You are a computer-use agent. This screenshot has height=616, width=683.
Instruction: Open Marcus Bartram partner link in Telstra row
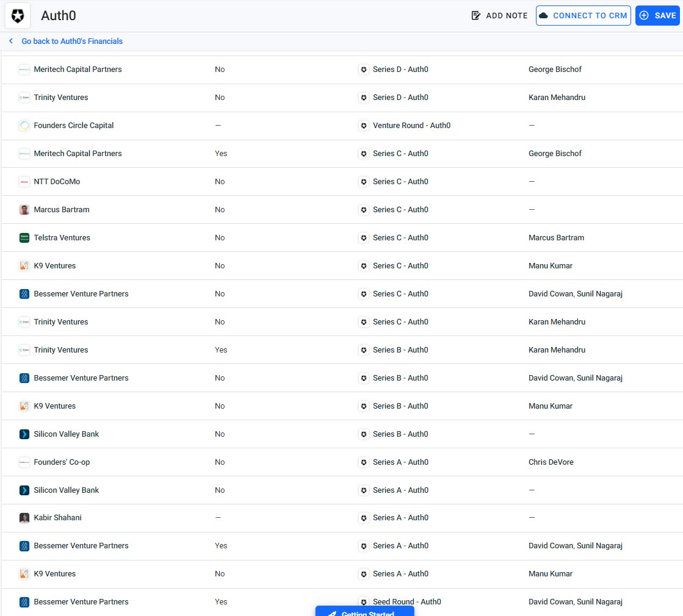pos(556,238)
